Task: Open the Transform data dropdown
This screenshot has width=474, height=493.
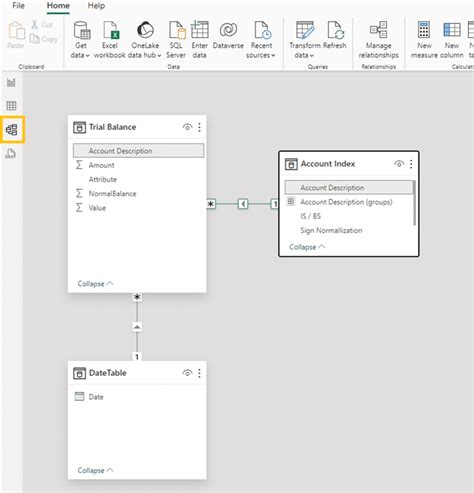Action: coord(305,40)
